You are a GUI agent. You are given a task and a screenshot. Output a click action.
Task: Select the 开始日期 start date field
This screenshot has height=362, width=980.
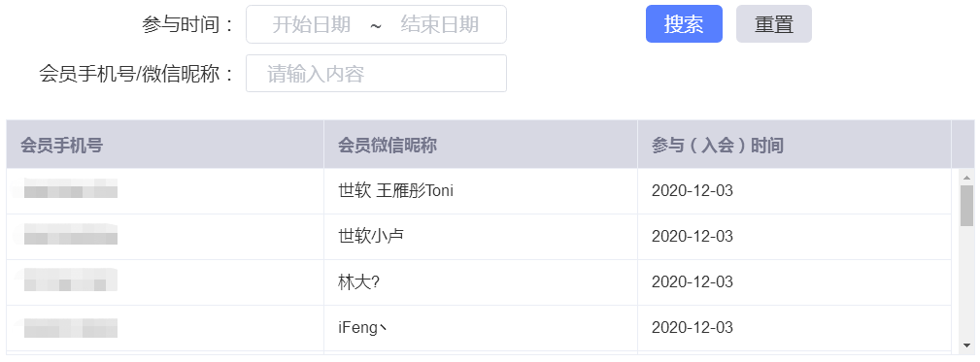pyautogui.click(x=311, y=24)
